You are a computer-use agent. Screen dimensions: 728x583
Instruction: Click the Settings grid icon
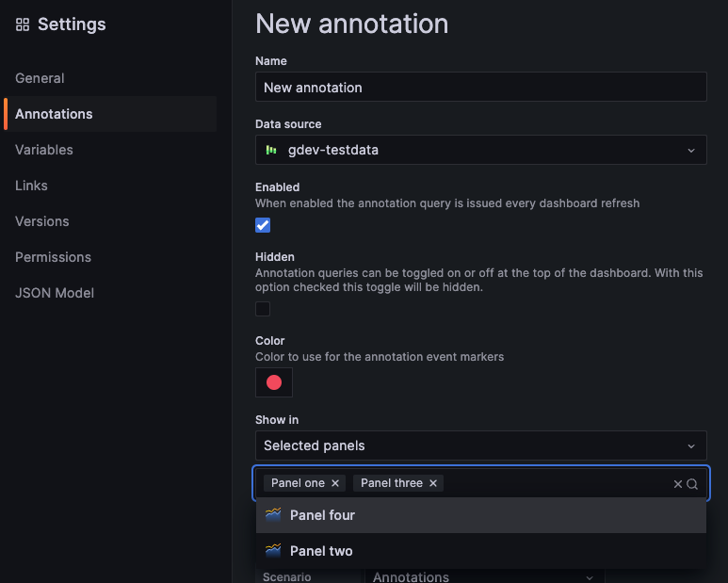23,24
